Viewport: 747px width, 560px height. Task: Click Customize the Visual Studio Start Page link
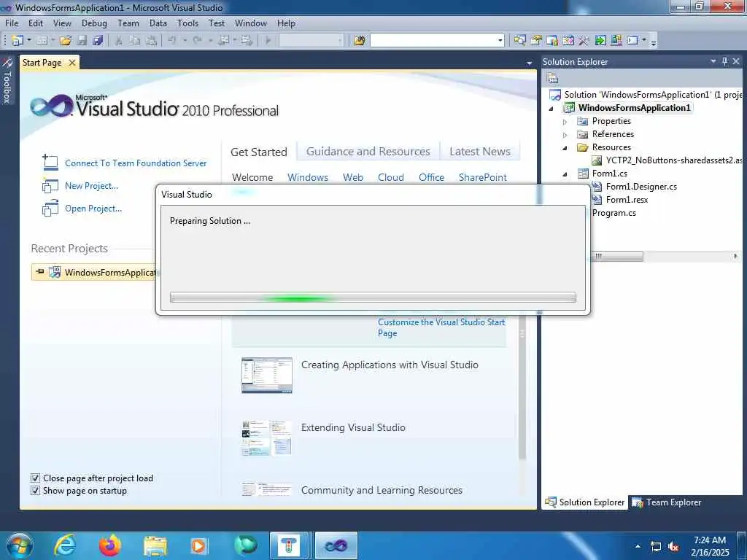pyautogui.click(x=441, y=327)
